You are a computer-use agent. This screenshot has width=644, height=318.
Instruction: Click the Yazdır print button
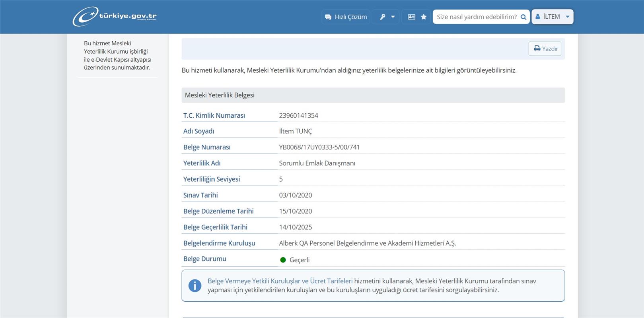[x=545, y=48]
